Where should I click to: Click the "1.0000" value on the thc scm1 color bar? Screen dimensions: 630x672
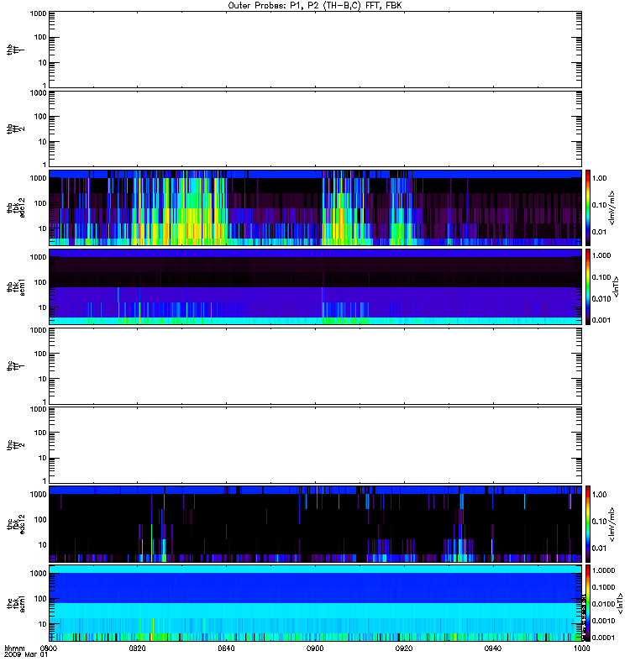point(603,570)
